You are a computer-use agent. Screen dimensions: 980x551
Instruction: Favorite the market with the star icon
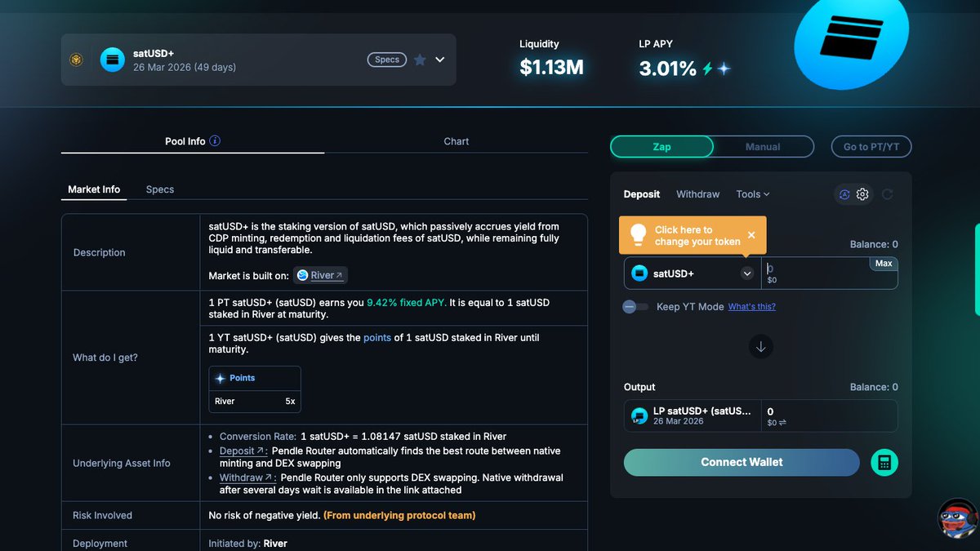(x=420, y=60)
